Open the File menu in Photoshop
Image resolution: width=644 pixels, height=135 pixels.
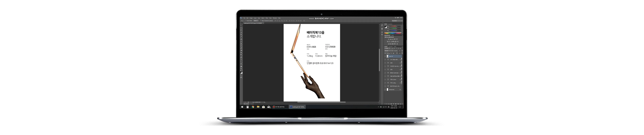pyautogui.click(x=244, y=18)
